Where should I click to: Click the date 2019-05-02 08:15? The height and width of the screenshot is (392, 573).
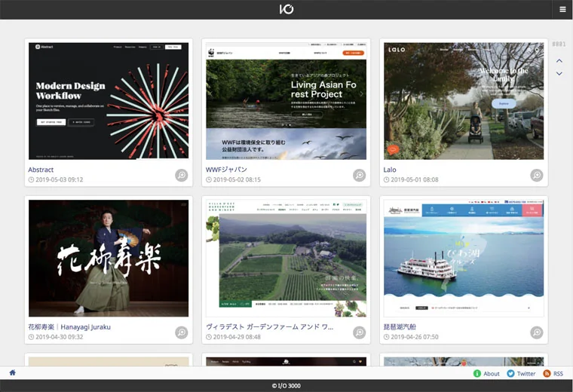pos(237,179)
